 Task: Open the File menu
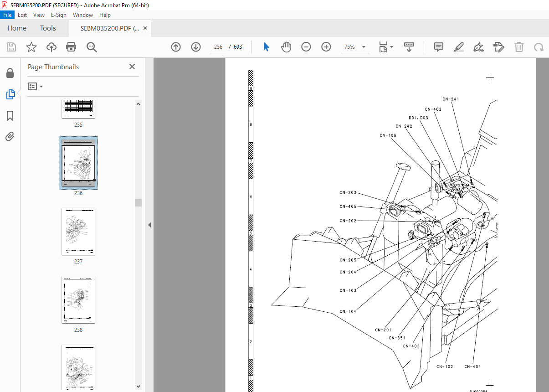click(8, 15)
